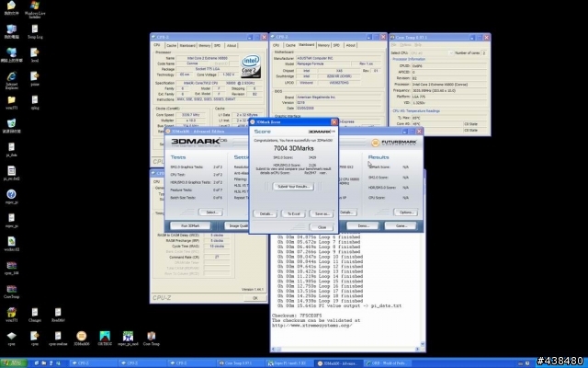Select the pi_data file on desktop
This screenshot has height=368, width=588.
tap(12, 149)
